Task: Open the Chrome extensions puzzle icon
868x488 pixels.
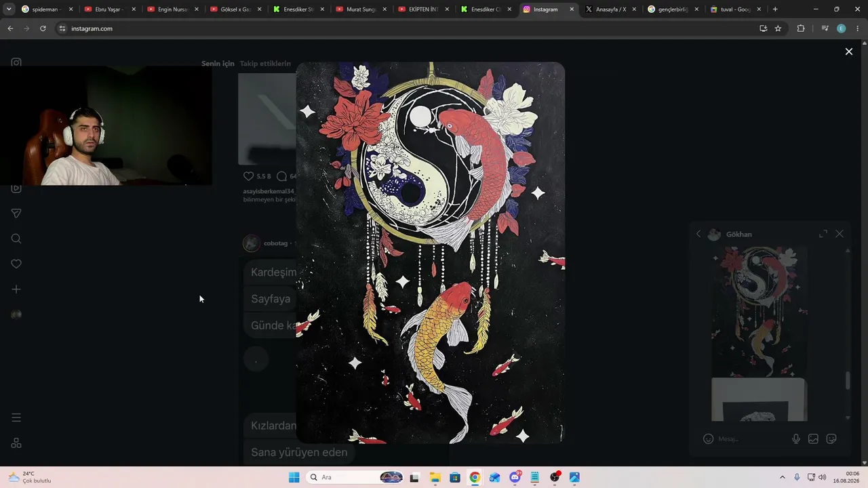Action: click(801, 28)
